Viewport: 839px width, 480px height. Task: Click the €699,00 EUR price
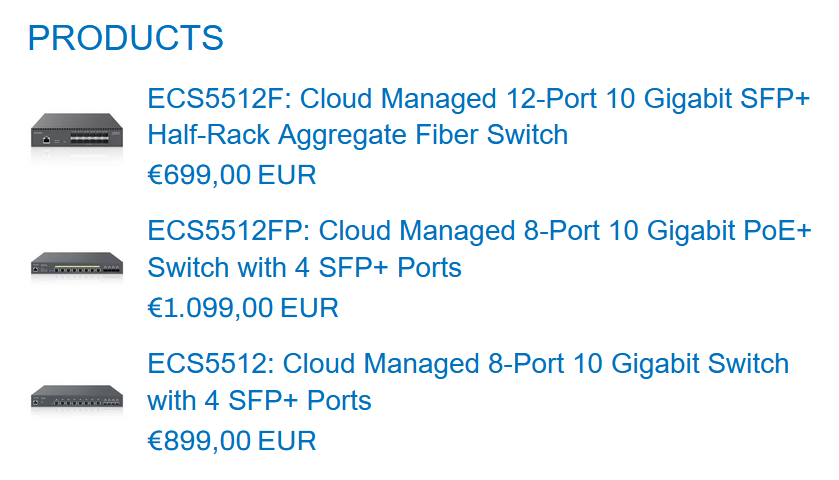point(231,175)
